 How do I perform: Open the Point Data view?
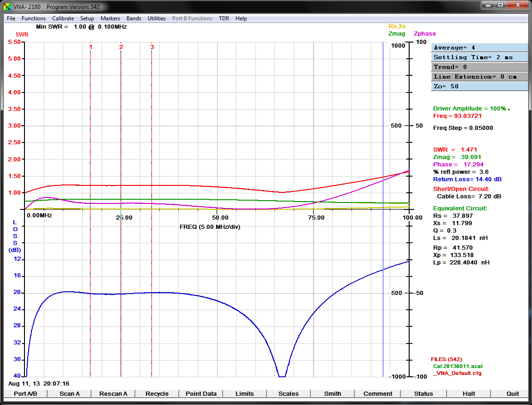pos(201,394)
